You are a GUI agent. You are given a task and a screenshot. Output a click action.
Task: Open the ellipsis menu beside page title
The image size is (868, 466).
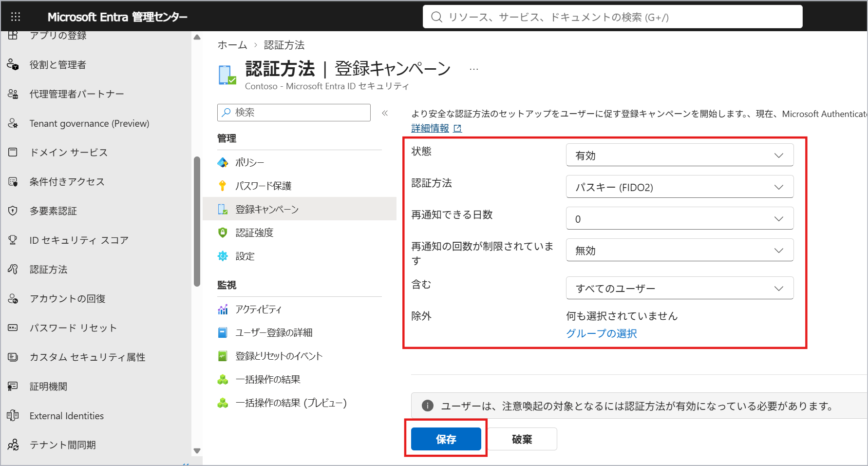pyautogui.click(x=474, y=69)
